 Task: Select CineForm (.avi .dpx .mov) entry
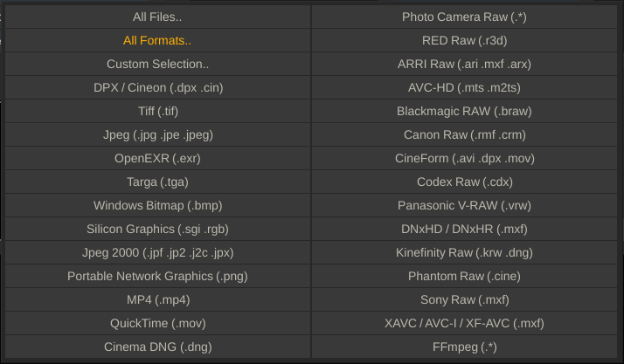tap(464, 158)
